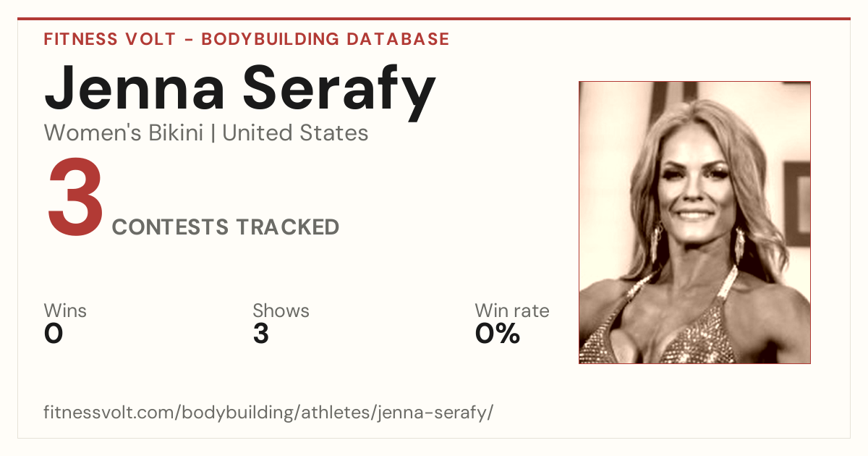This screenshot has height=456, width=868.
Task: Click the Fitness Volt - Bodybuilding Database header
Action: pyautogui.click(x=247, y=39)
